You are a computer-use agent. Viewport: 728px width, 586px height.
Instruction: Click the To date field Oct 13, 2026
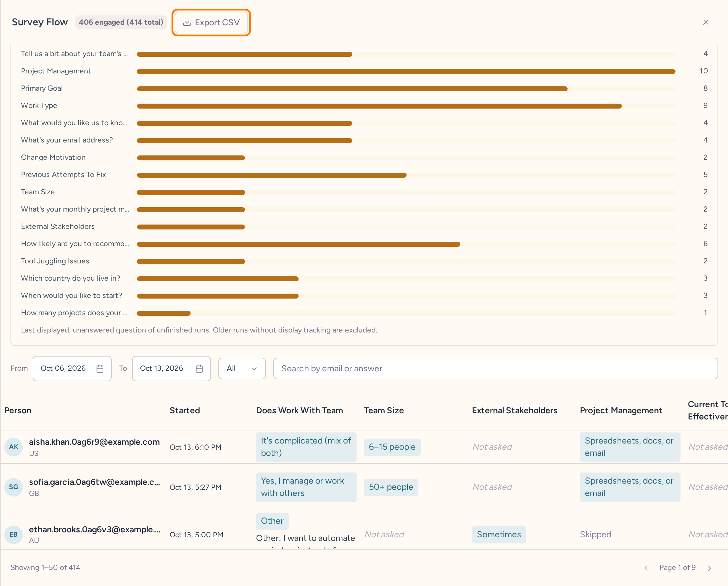coord(171,368)
